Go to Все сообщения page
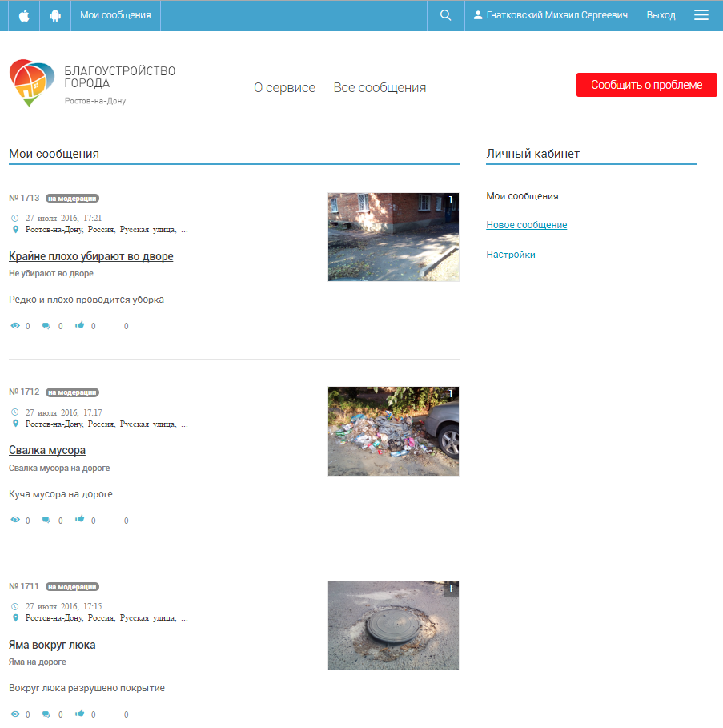The height and width of the screenshot is (728, 723). point(380,88)
